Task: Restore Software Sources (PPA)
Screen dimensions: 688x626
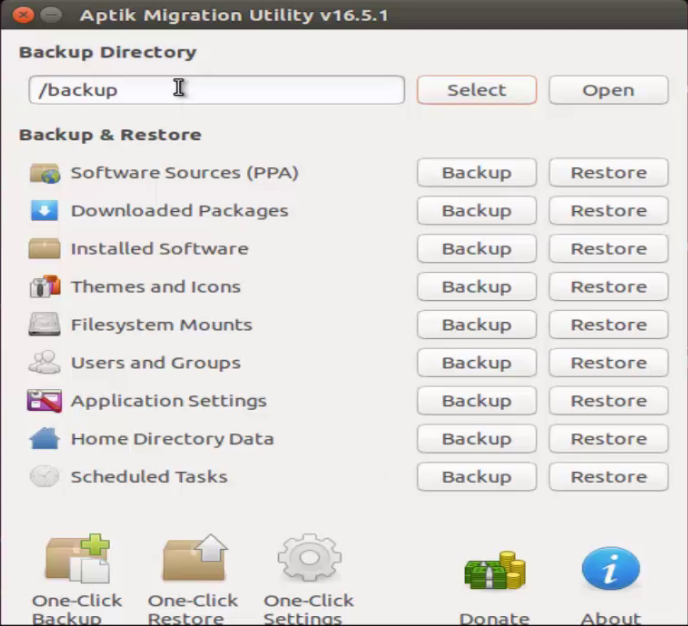Action: (x=609, y=173)
